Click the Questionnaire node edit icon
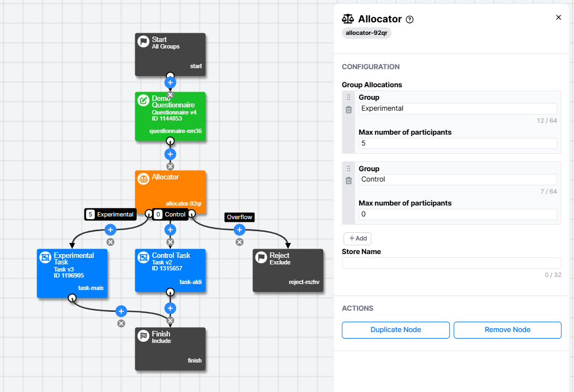Screen dimensions: 574x392 [143, 100]
